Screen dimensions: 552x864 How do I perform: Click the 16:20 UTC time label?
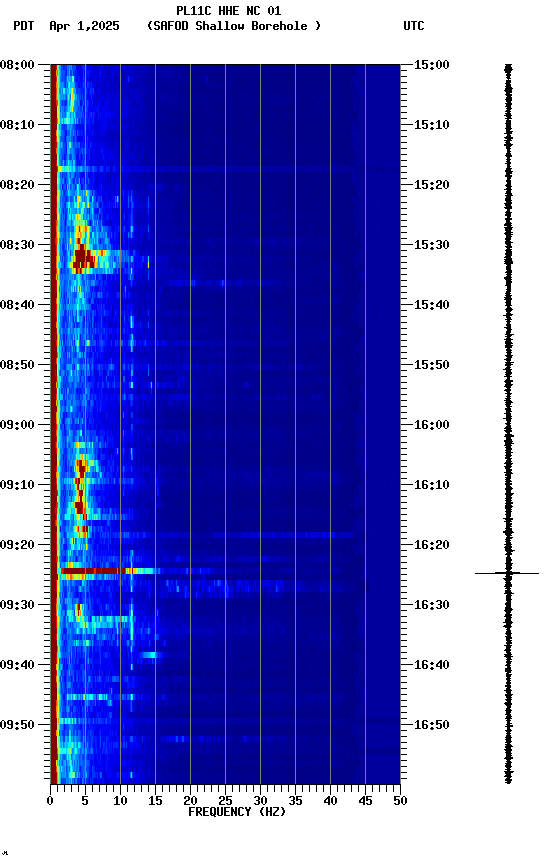pyautogui.click(x=432, y=545)
